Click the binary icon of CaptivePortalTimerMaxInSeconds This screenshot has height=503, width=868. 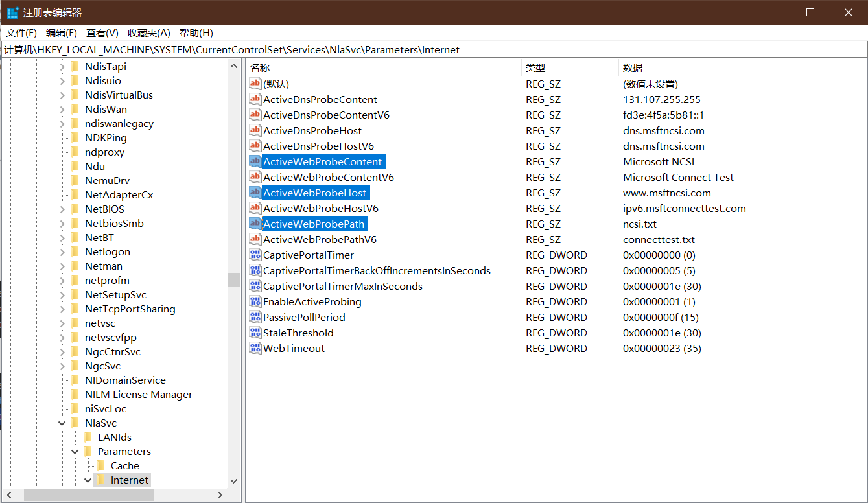click(255, 286)
